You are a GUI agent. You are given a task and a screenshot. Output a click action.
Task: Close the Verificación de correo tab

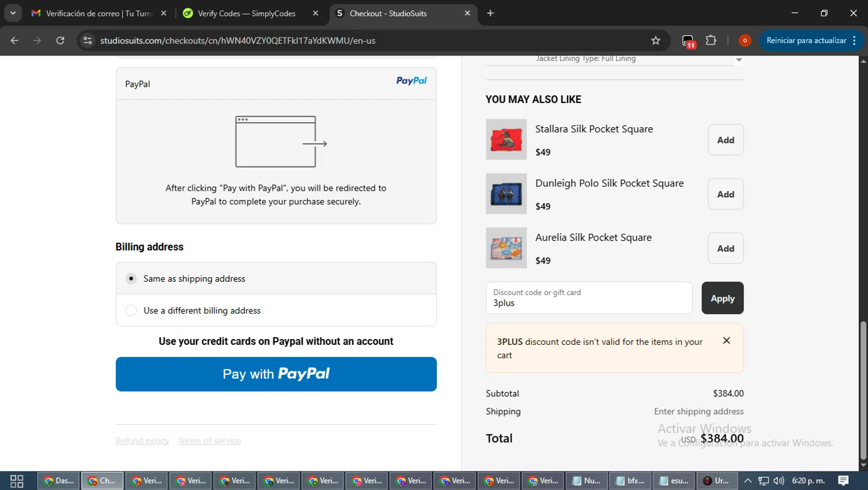tap(164, 13)
